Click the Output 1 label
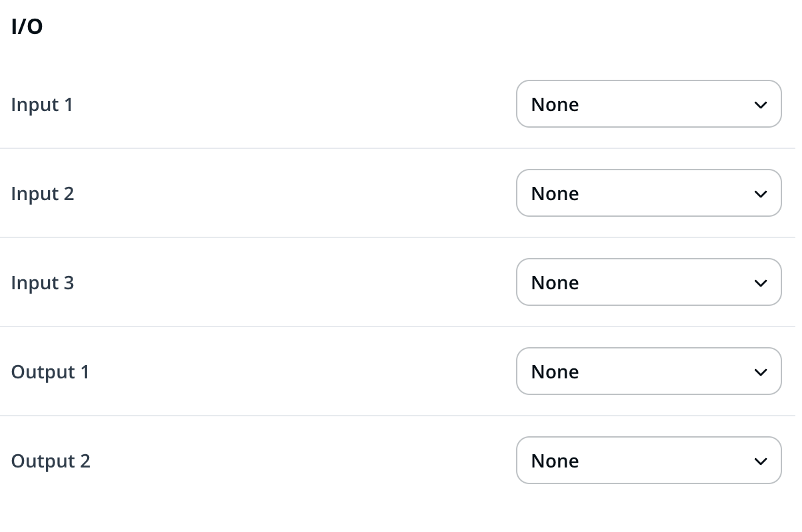 [x=50, y=372]
